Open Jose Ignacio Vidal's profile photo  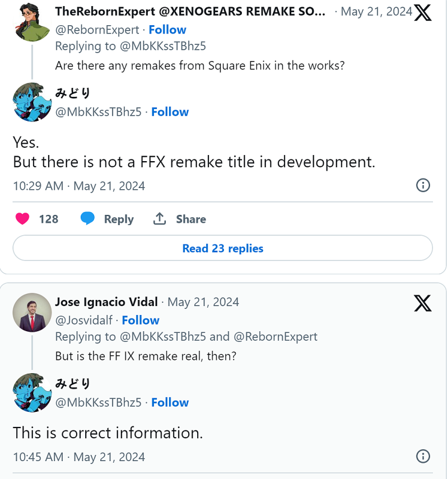(32, 312)
